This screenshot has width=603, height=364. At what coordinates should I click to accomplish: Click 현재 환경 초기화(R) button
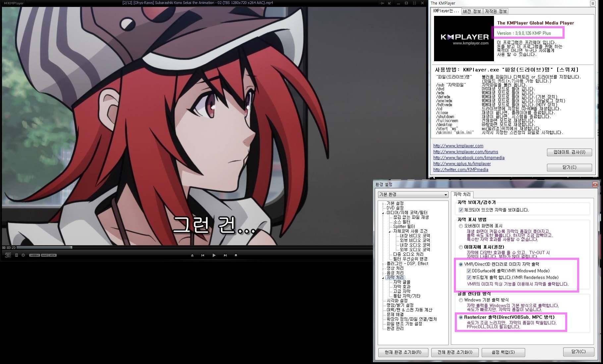403,352
